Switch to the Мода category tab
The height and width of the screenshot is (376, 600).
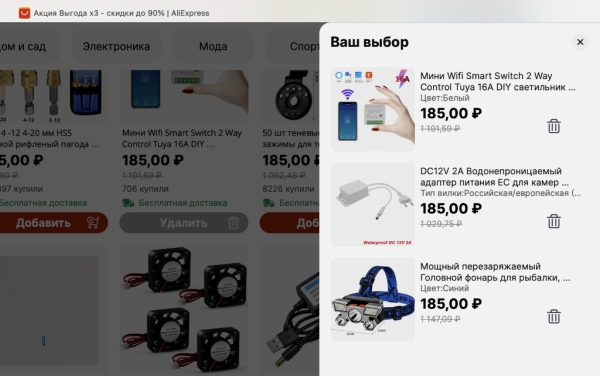pyautogui.click(x=213, y=46)
